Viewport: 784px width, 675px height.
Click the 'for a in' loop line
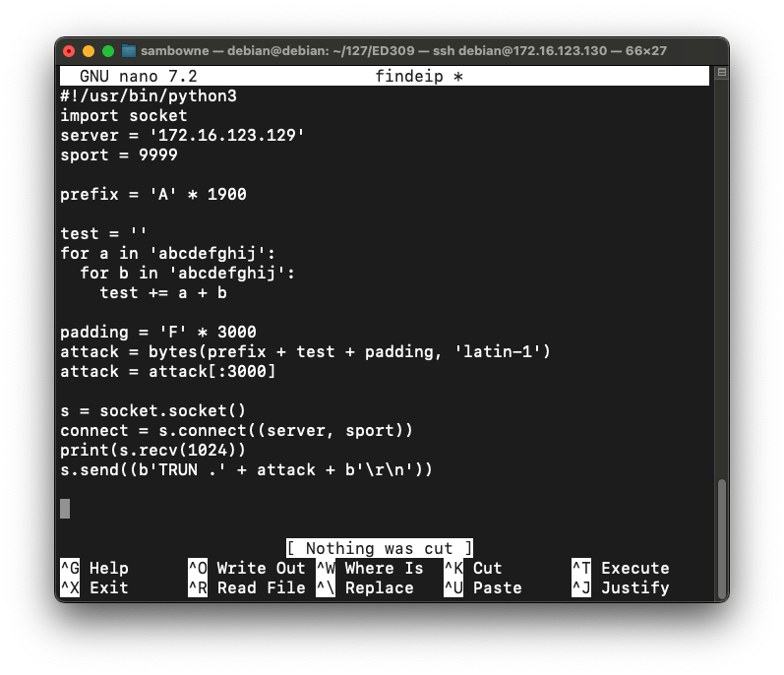pos(168,254)
